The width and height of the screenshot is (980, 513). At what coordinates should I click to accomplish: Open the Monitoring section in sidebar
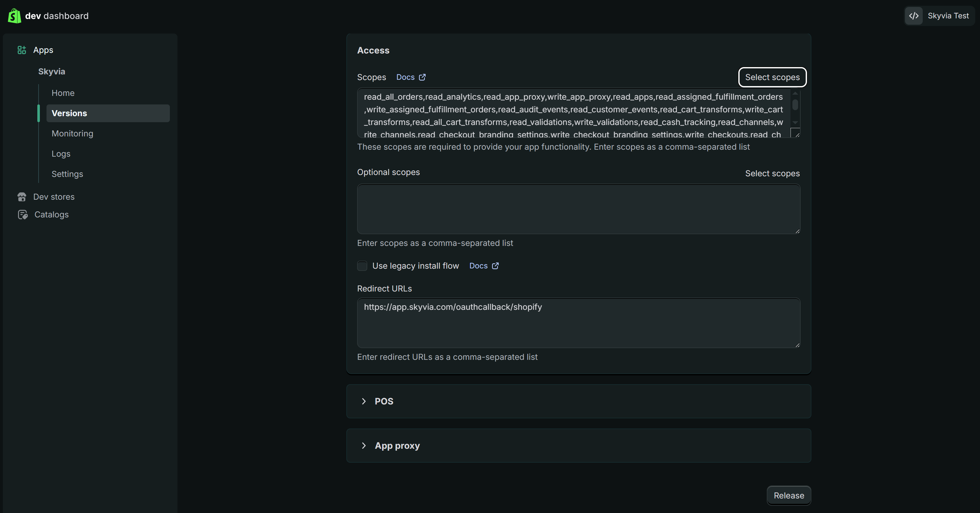pyautogui.click(x=72, y=133)
